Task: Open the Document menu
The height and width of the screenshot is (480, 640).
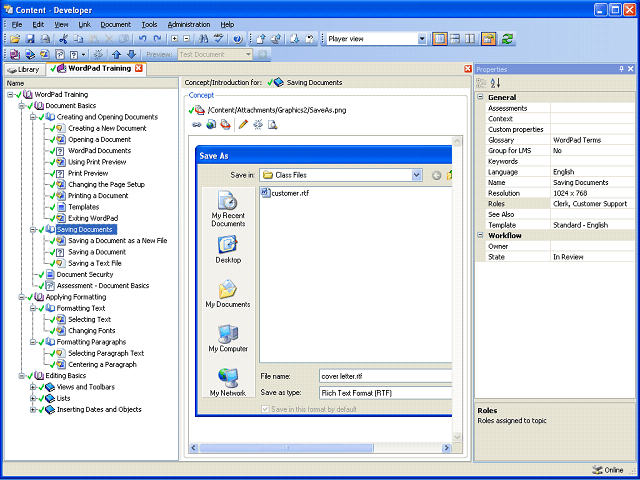Action: (x=116, y=24)
